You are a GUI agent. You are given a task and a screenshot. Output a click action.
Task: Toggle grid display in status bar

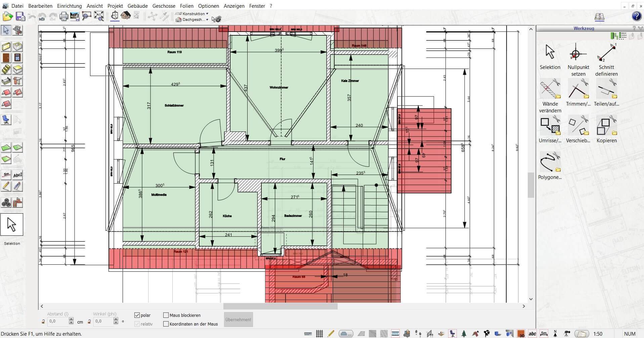point(319,334)
